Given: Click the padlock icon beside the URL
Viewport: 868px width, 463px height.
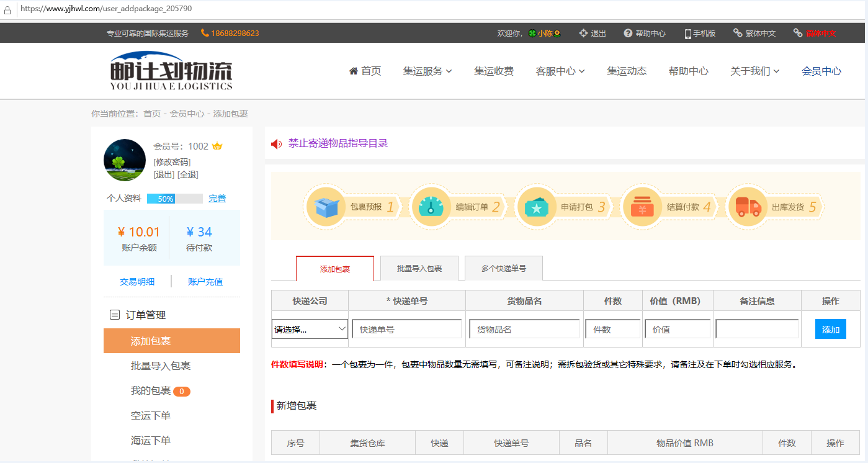Looking at the screenshot, I should [7, 10].
